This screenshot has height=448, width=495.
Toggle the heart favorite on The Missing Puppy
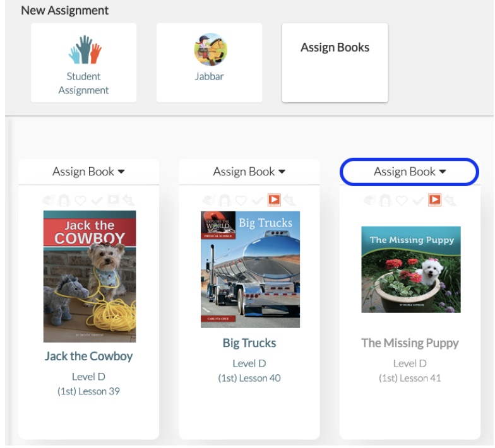point(402,201)
